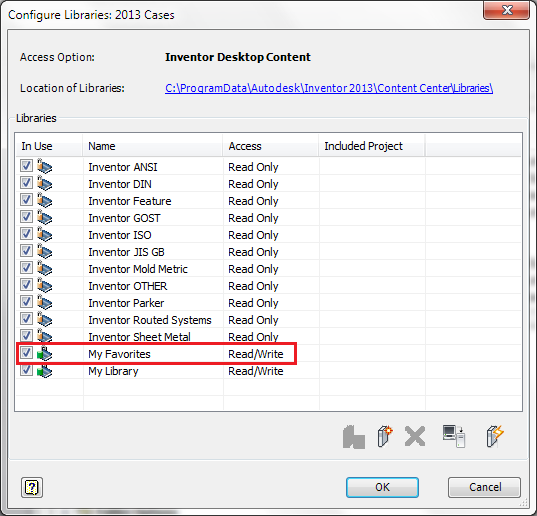Click the gray X delete library icon
537x516 pixels.
pos(415,436)
